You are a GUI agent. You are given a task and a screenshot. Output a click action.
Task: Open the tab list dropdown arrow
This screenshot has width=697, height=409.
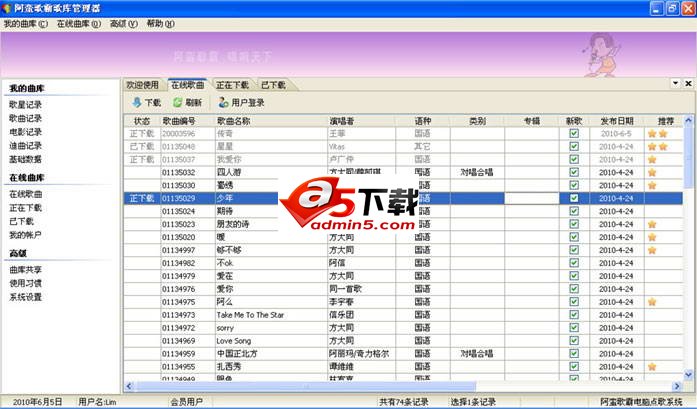675,83
